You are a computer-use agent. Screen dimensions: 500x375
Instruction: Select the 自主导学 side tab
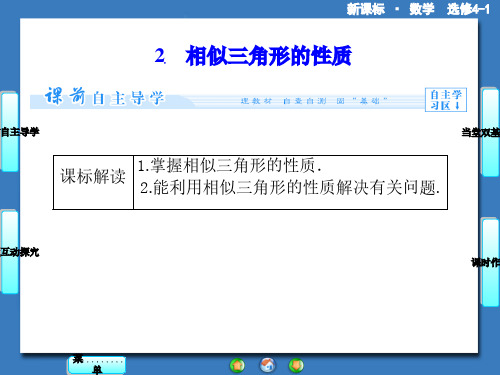coord(10,132)
